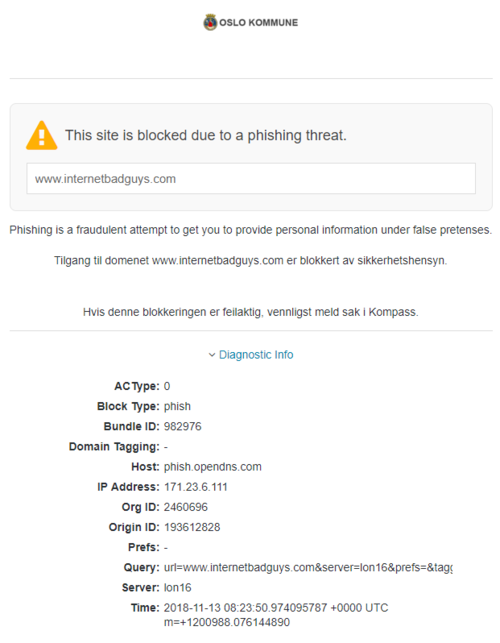Click the Origin ID value 193612828

[x=192, y=527]
